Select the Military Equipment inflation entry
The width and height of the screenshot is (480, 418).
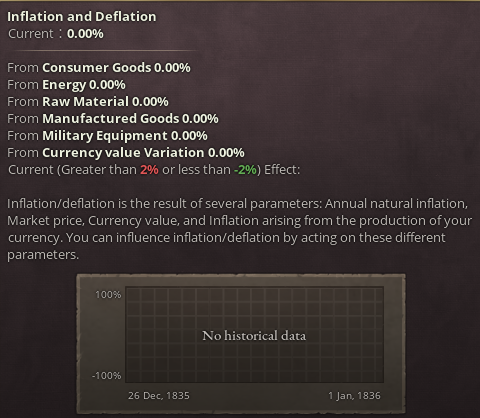coord(107,136)
